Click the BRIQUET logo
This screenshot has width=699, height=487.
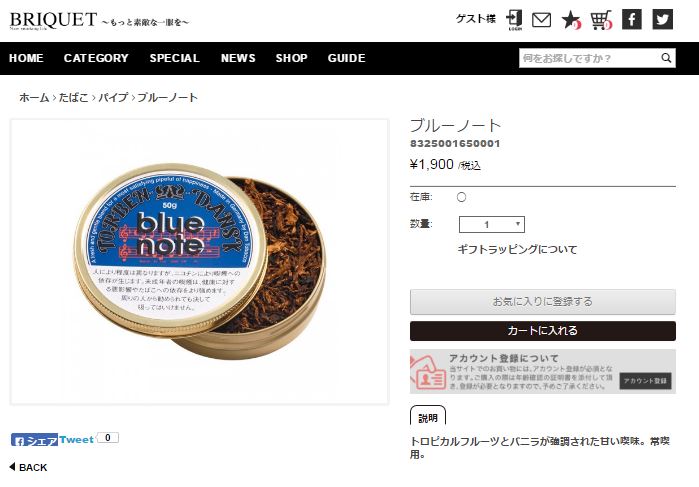(x=53, y=20)
